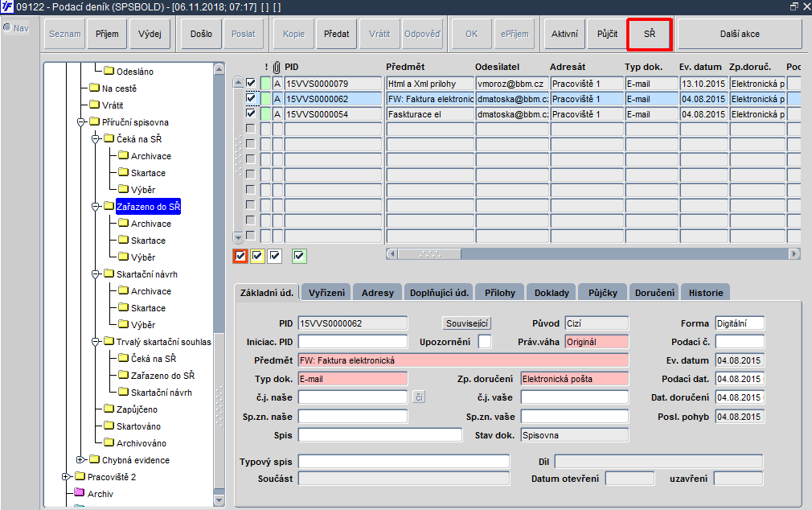Click the Skartováno folder icon
Screen dimensions: 812x510
point(109,426)
